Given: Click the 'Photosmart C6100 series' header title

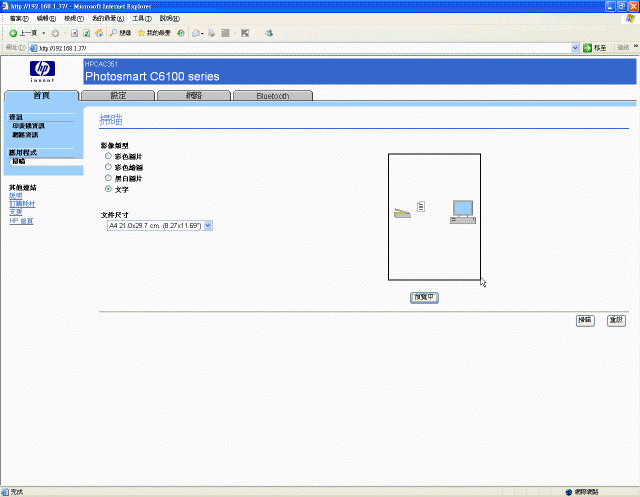Looking at the screenshot, I should pyautogui.click(x=152, y=76).
